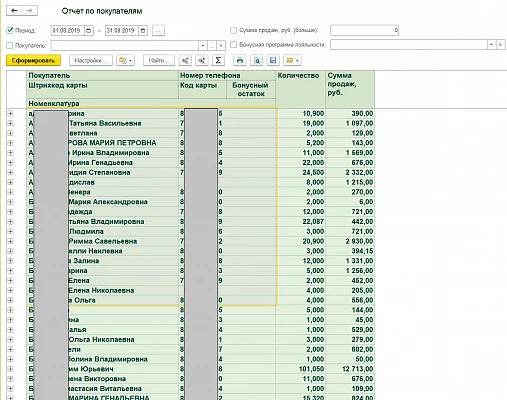Select the name cell Лидия Степановна
Image resolution: width=507 pixels, height=400 pixels.
point(102,172)
